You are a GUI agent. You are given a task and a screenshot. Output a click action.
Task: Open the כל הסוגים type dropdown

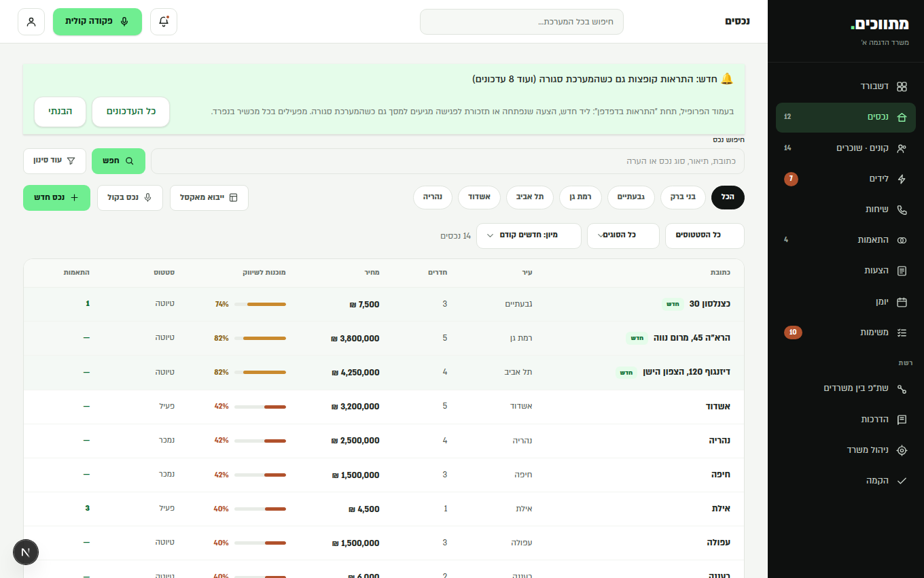(623, 235)
